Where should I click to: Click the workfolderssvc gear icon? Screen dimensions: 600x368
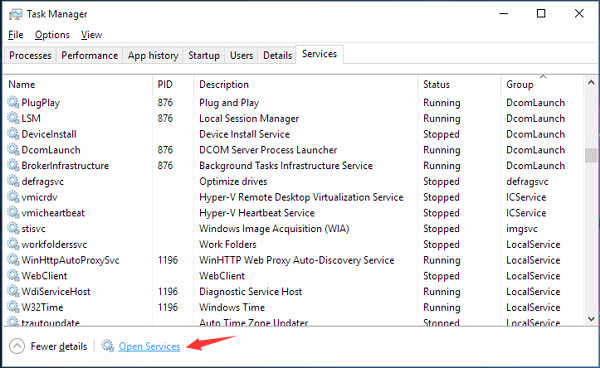(13, 244)
